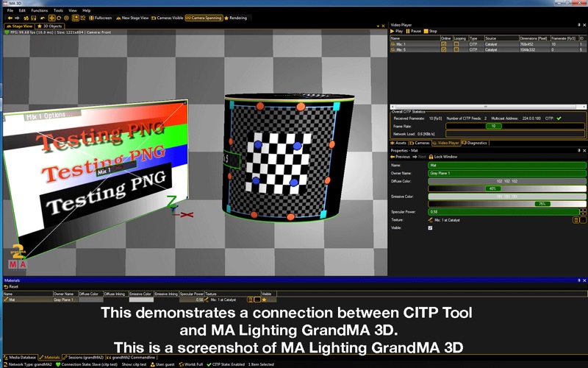Viewport: 588px width, 368px height.
Task: Open Sessions (grandMA2) tab
Action: pos(83,358)
